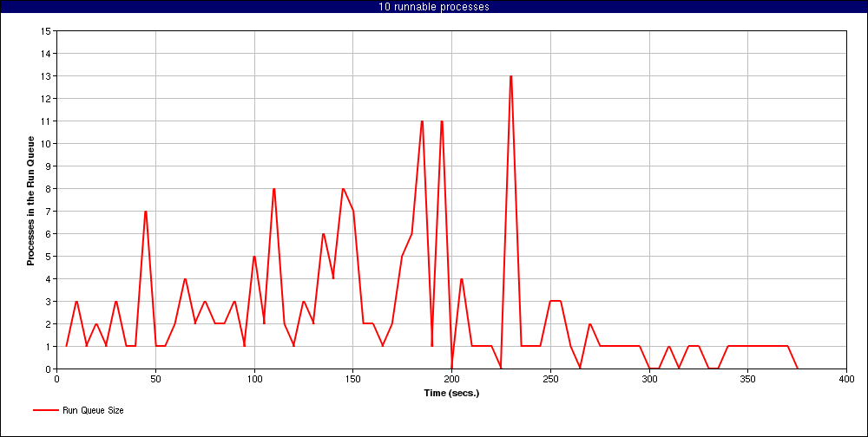Click the x-axis label 50
The image size is (868, 437).
point(155,379)
